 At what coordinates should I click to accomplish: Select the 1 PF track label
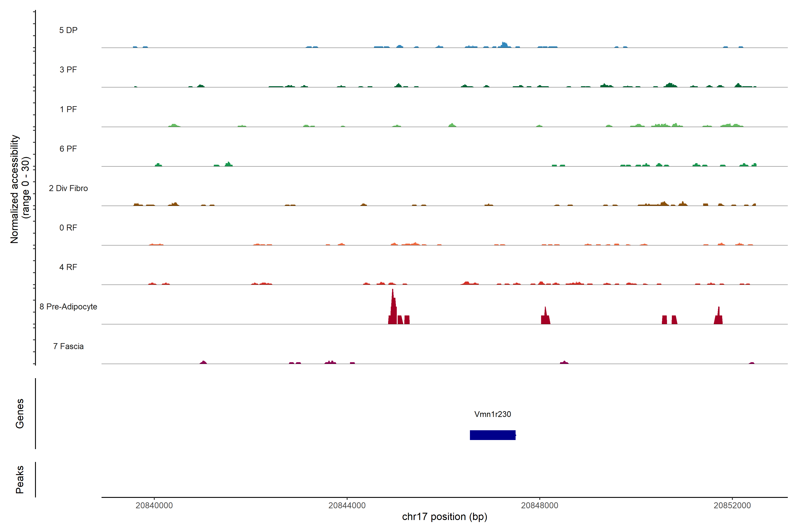[x=68, y=109]
